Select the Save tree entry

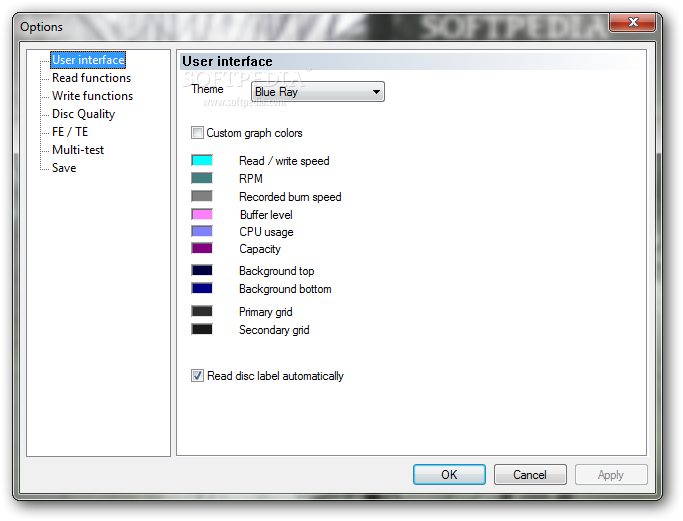tap(64, 168)
